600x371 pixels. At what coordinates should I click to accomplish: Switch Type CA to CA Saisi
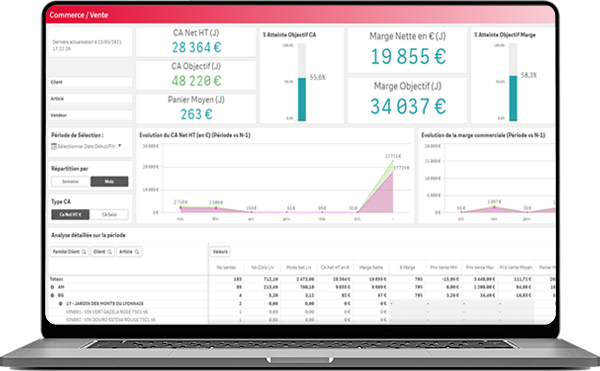[x=109, y=214]
